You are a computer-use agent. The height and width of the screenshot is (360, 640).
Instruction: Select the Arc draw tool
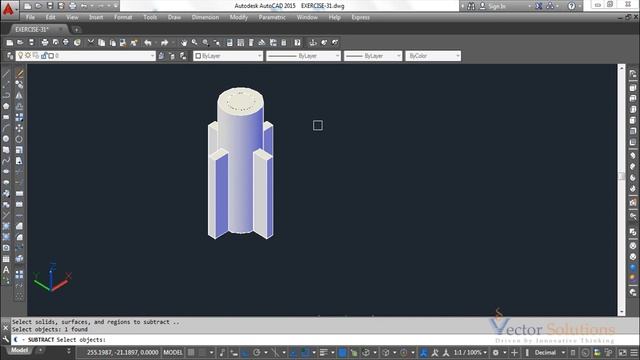pyautogui.click(x=6, y=128)
